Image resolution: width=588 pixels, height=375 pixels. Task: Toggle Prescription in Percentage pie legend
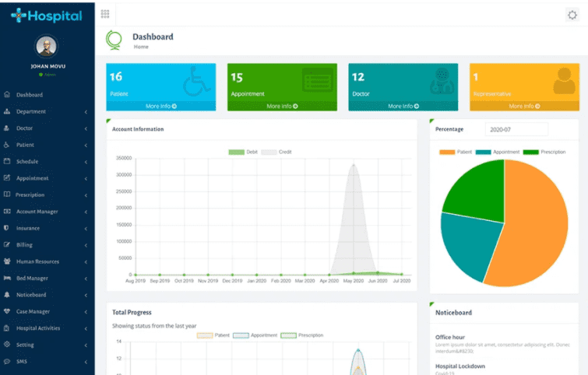pyautogui.click(x=544, y=152)
